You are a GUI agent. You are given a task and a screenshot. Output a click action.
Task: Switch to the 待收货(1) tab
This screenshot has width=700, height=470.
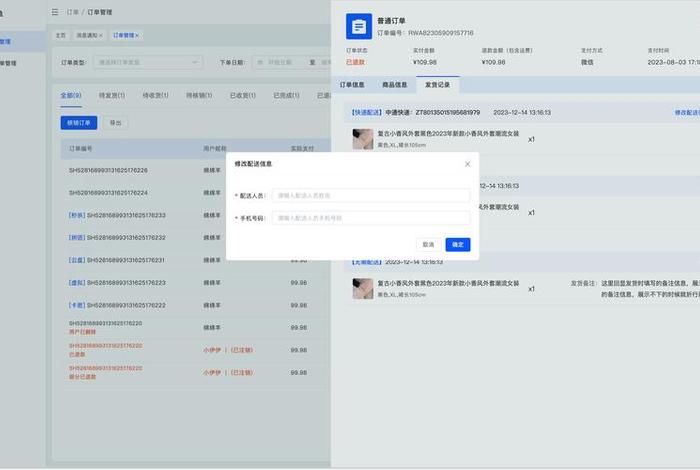point(155,96)
